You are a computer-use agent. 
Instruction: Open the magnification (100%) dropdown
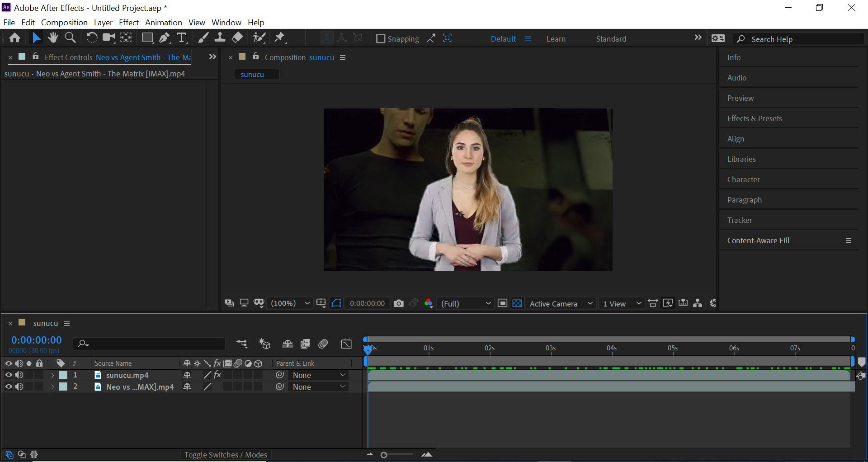(x=289, y=303)
